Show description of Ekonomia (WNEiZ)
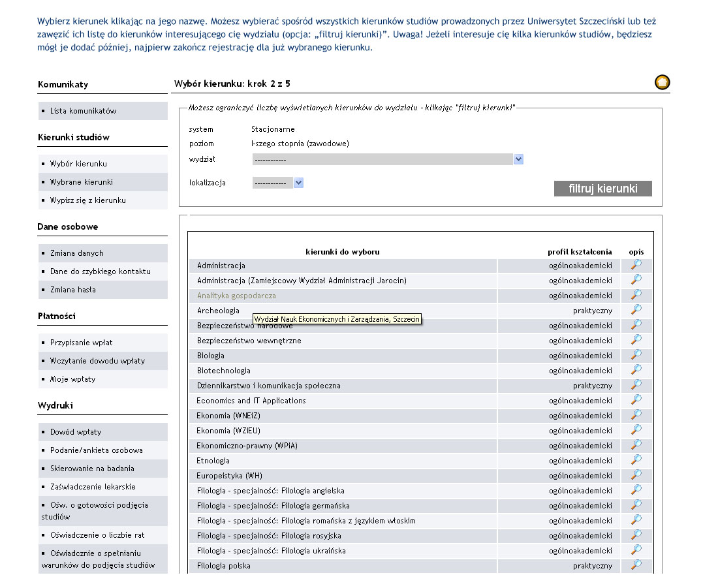Screen dimensions: 718x588 (x=636, y=415)
